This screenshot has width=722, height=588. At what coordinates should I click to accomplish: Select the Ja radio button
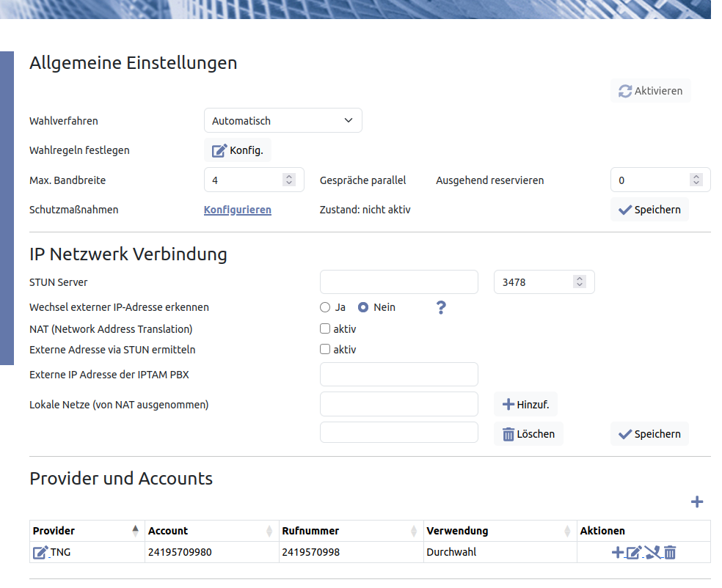pos(325,307)
